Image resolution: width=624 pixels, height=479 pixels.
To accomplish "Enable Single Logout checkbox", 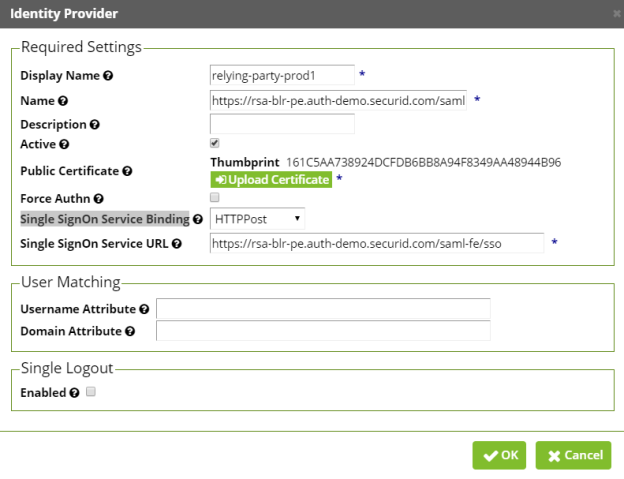I will pyautogui.click(x=91, y=392).
